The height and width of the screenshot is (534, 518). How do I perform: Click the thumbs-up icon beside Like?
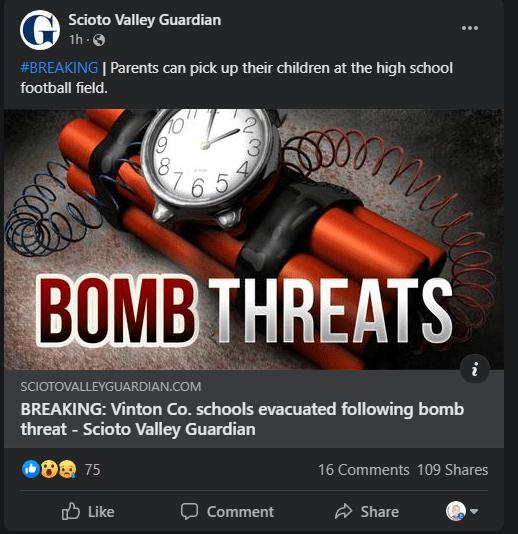coord(70,511)
